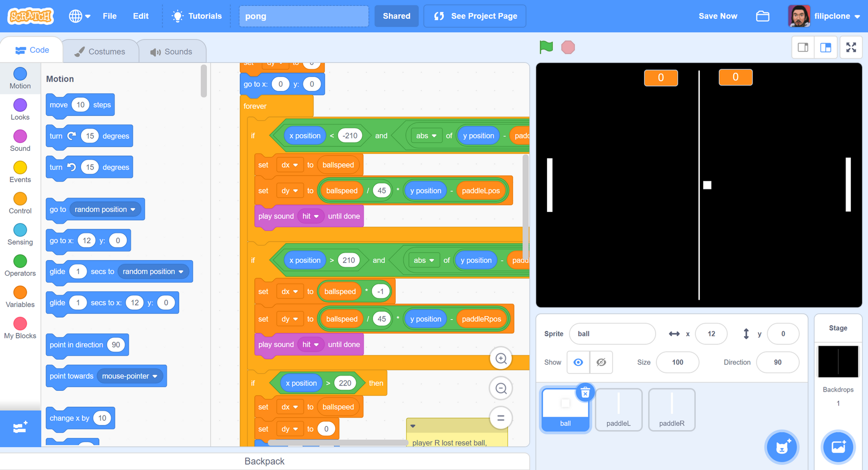Image resolution: width=868 pixels, height=470 pixels.
Task: Reset workspace zoom with equals icon
Action: [501, 418]
